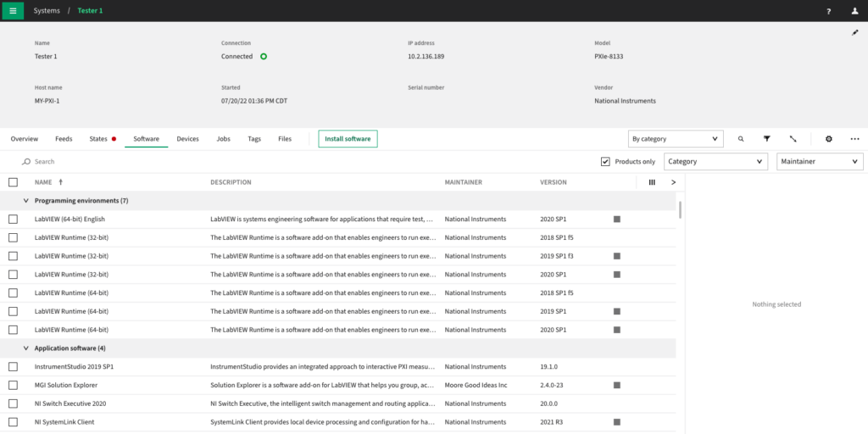Sort by the MAINTAINER column header
868x434 pixels.
point(464,182)
